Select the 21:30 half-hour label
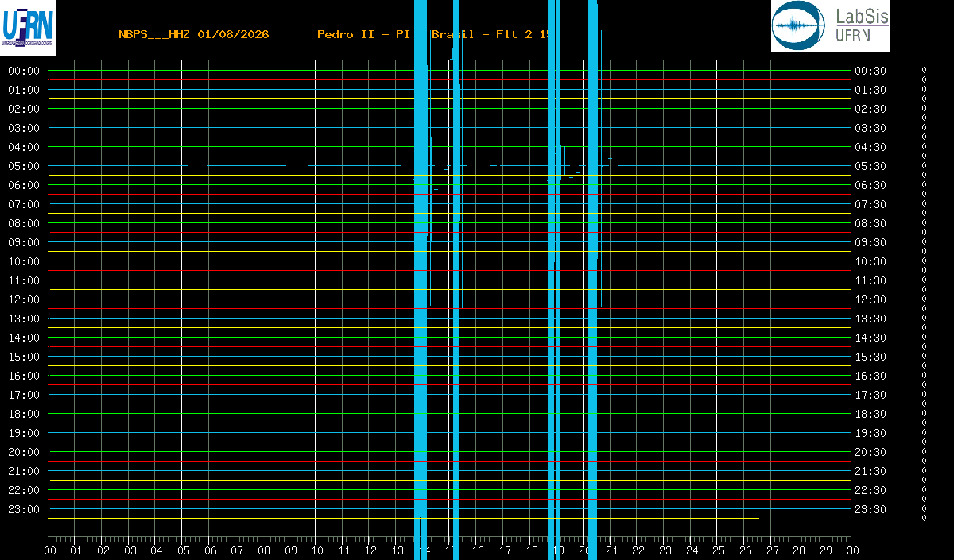The width and height of the screenshot is (954, 560). (x=871, y=471)
